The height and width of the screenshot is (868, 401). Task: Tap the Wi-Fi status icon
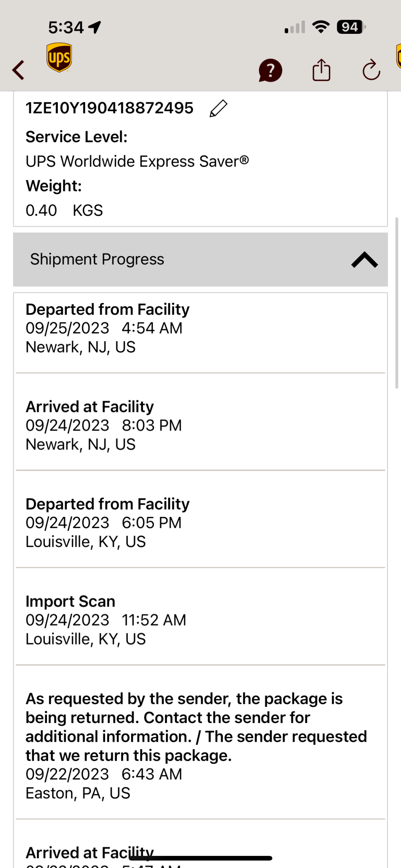[321, 27]
